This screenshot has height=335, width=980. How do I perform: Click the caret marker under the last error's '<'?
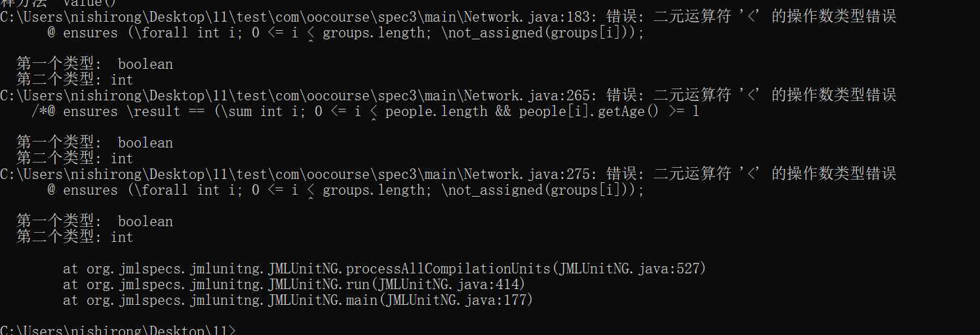[311, 199]
